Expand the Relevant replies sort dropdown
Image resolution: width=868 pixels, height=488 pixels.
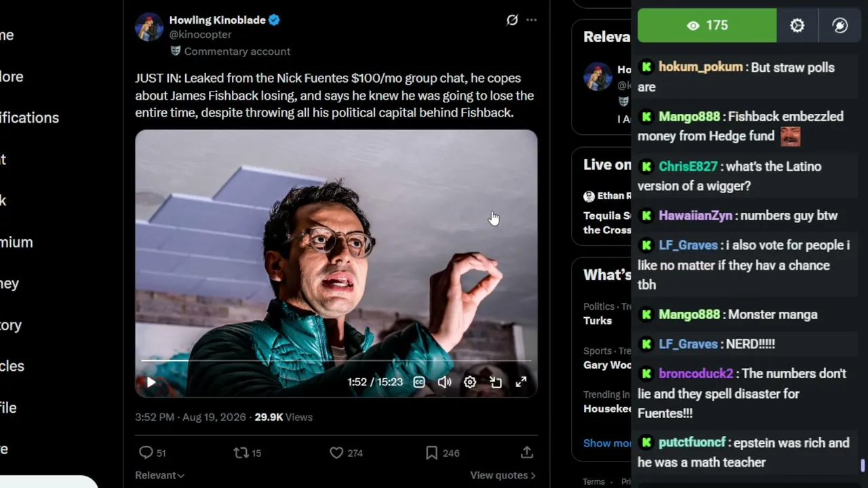pos(159,475)
